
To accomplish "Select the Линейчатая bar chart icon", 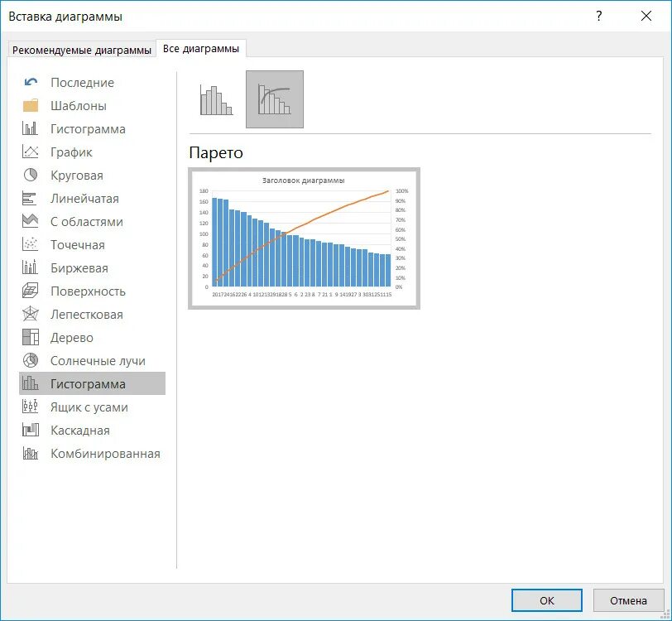I will tap(31, 198).
